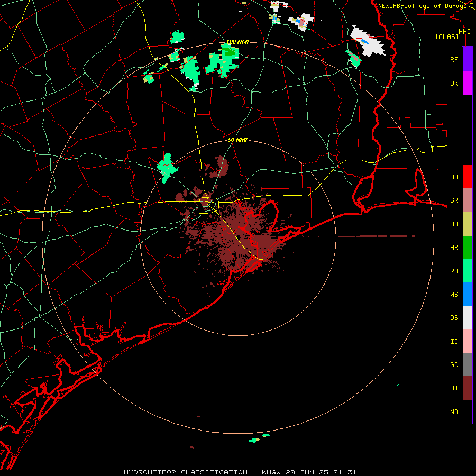The height and width of the screenshot is (476, 476).
Task: Click the BD legend label
Action: tap(454, 224)
